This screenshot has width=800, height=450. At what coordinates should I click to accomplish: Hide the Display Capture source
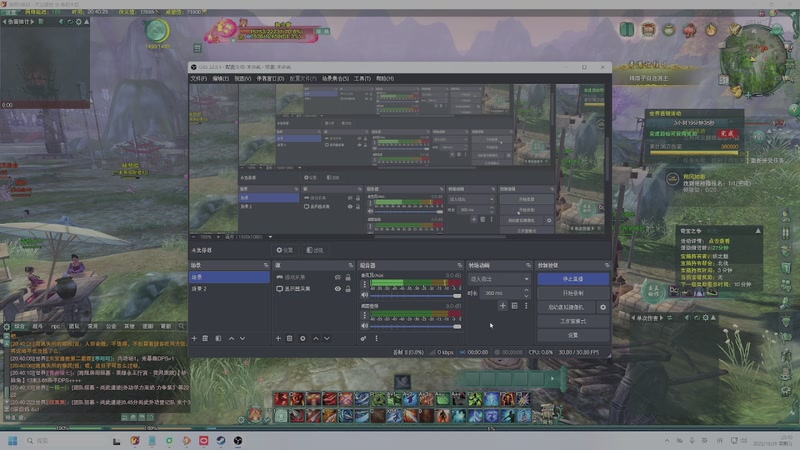(337, 289)
